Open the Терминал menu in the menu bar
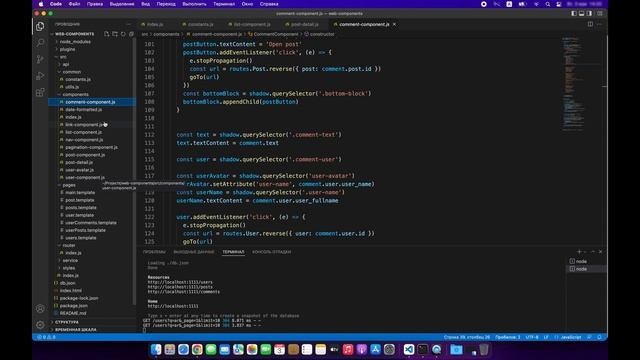Image resolution: width=640 pixels, height=360 pixels. [x=224, y=4]
